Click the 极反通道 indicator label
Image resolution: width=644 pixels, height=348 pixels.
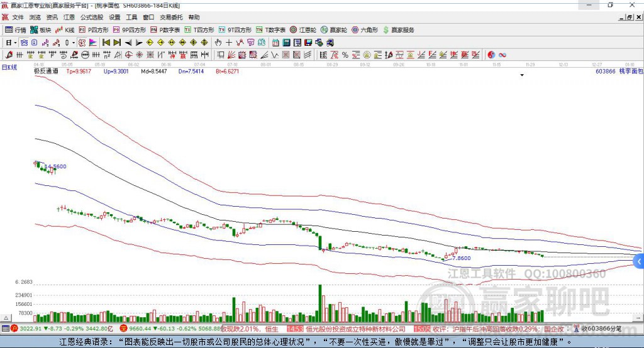coord(46,71)
